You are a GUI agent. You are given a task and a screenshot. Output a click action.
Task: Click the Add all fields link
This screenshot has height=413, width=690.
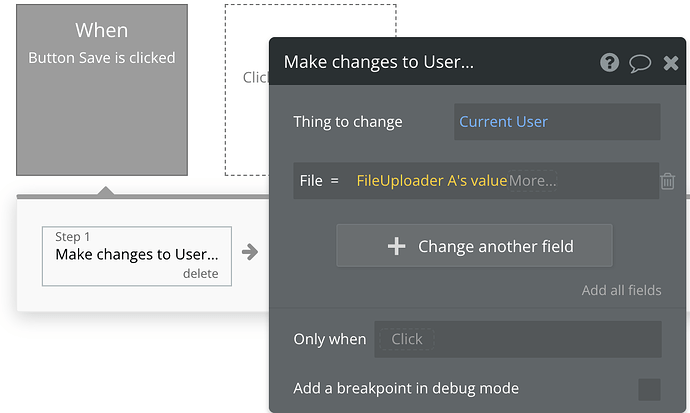pyautogui.click(x=621, y=290)
